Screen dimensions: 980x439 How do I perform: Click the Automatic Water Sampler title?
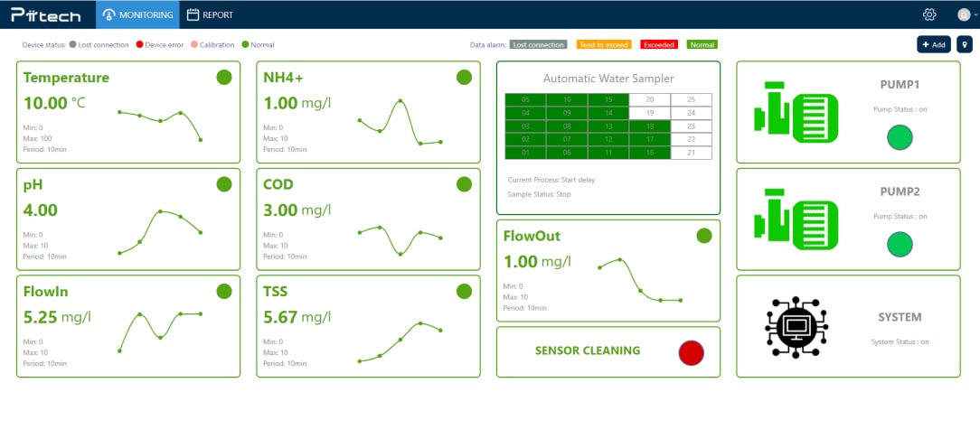608,79
